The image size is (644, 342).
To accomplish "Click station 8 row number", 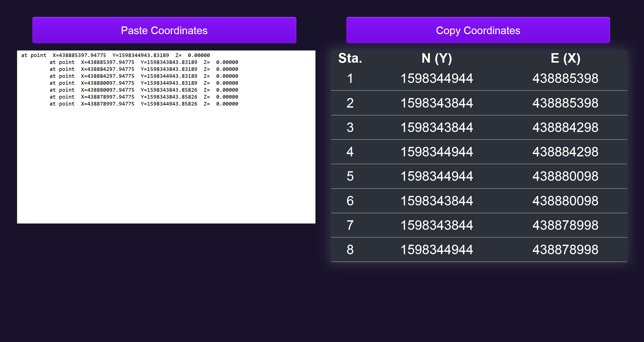I will click(x=350, y=250).
